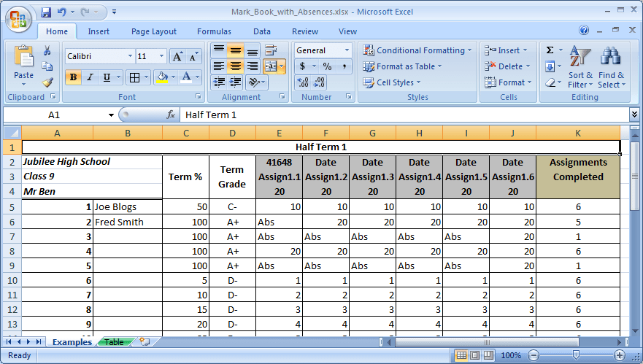This screenshot has height=364, width=643.
Task: Click the Grow Font icon
Action: (177, 57)
